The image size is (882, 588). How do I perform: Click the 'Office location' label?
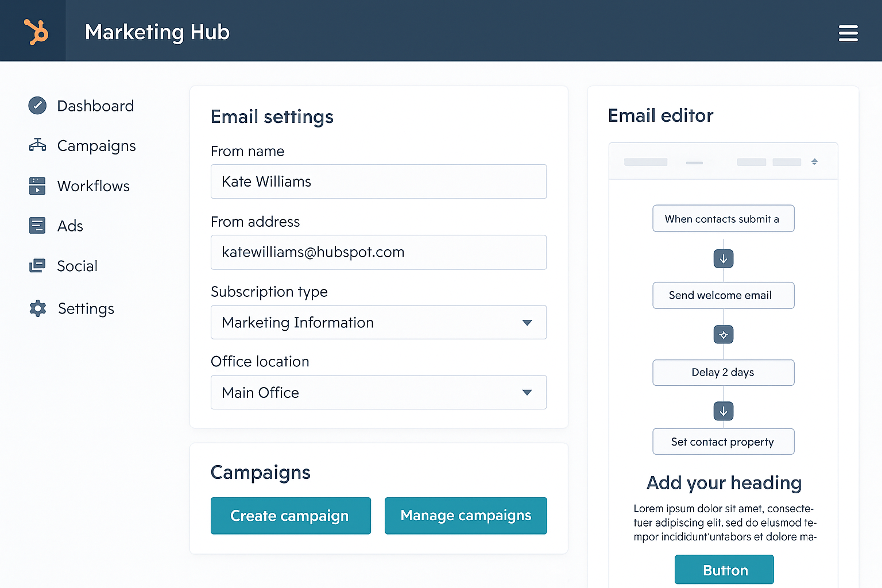(x=260, y=362)
